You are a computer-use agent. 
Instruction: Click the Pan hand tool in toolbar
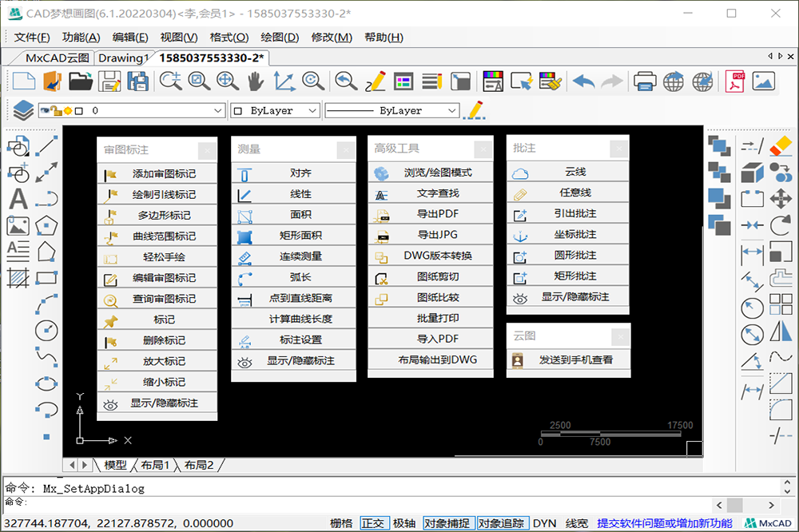click(x=255, y=81)
